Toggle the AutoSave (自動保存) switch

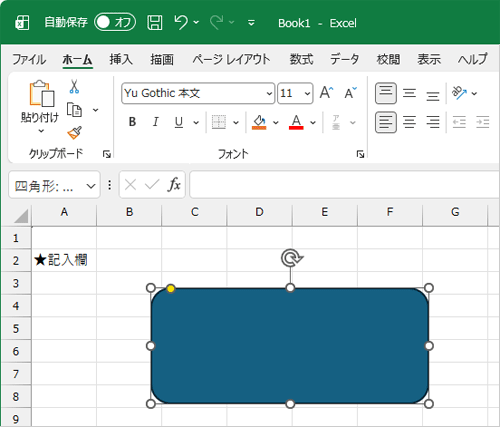click(115, 22)
